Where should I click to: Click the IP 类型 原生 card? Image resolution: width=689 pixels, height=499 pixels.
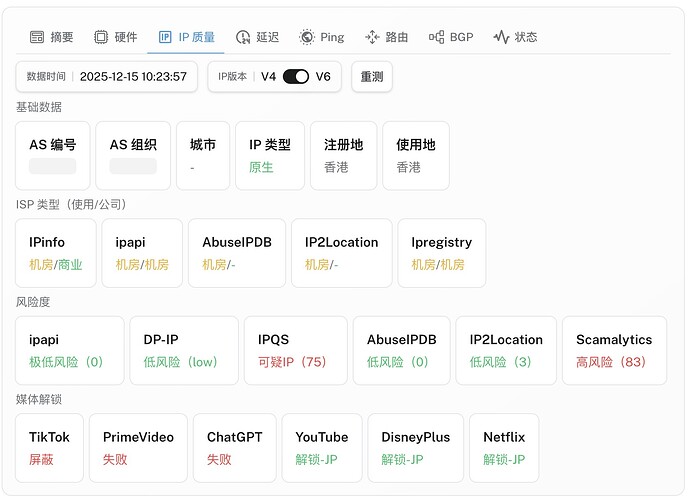pos(270,155)
